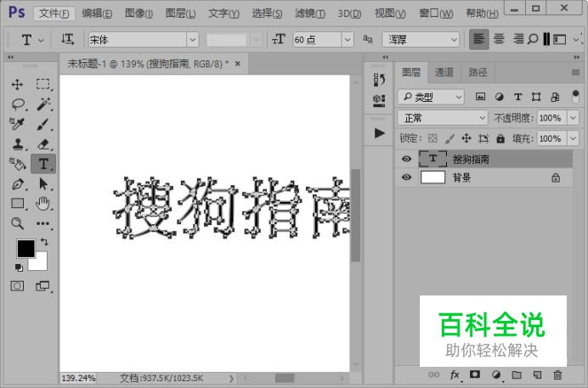Create a new layer group folder
Image resolution: width=588 pixels, height=388 pixels.
517,374
